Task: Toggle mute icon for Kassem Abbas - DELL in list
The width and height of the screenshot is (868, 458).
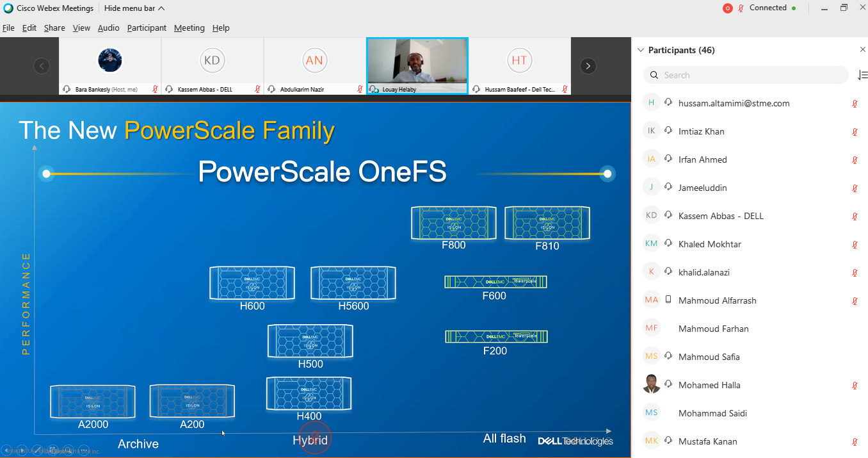Action: point(855,216)
